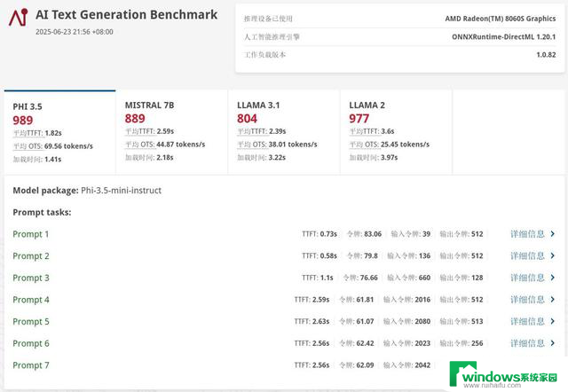Screen dimensions: 568x392
Task: Click the LLAMA 2 score 977
Action: (x=359, y=118)
